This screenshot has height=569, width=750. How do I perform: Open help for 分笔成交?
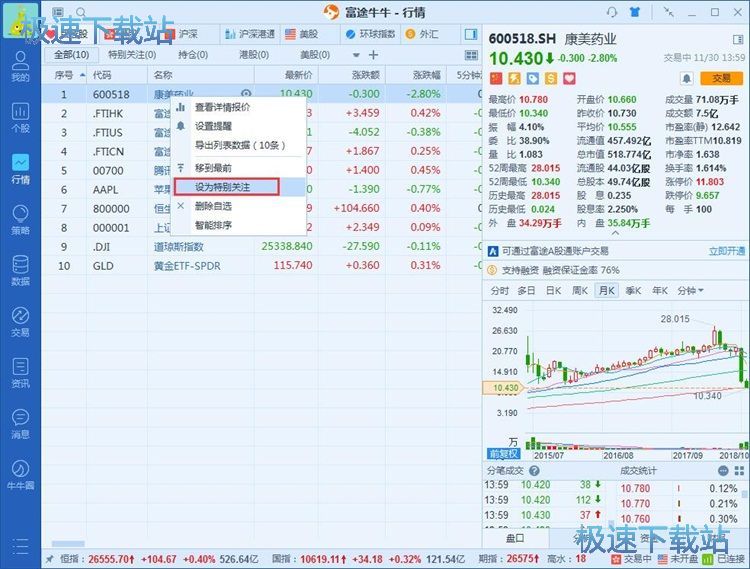click(534, 471)
